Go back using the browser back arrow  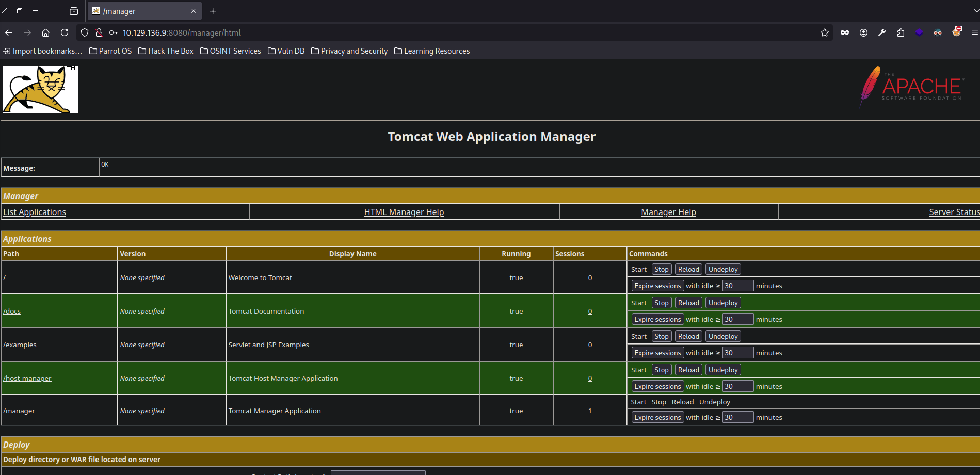point(9,32)
